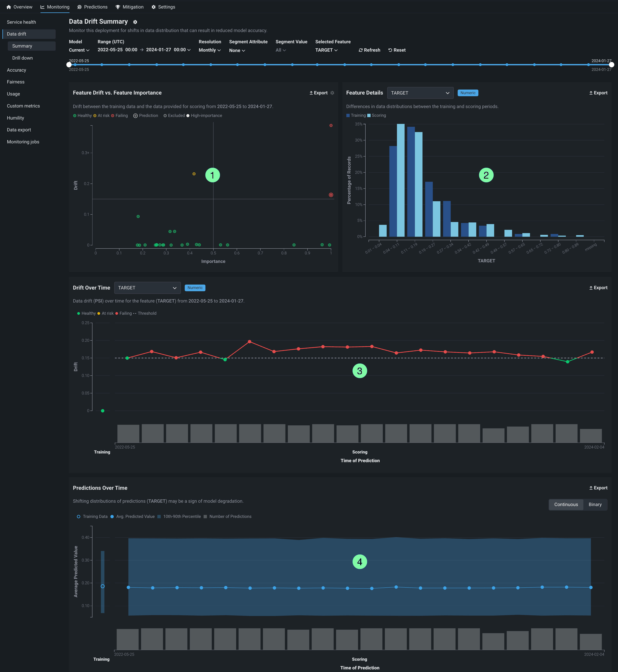Open the Mitigation tab
618x672 pixels.
pos(129,7)
